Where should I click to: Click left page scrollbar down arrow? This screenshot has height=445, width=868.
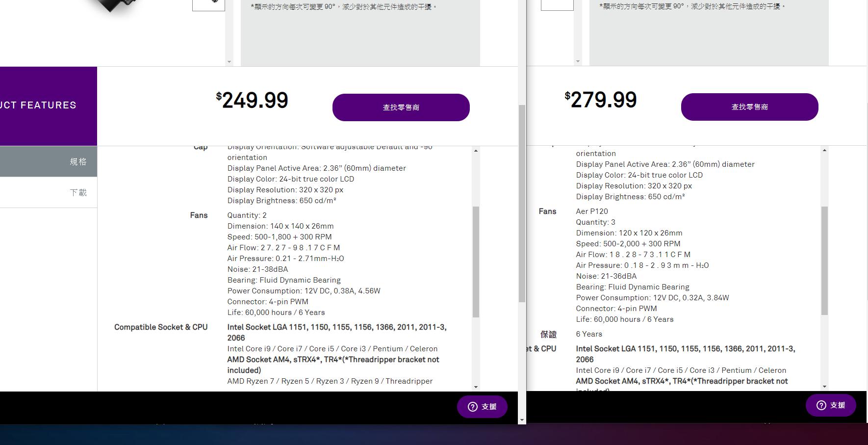pyautogui.click(x=522, y=420)
